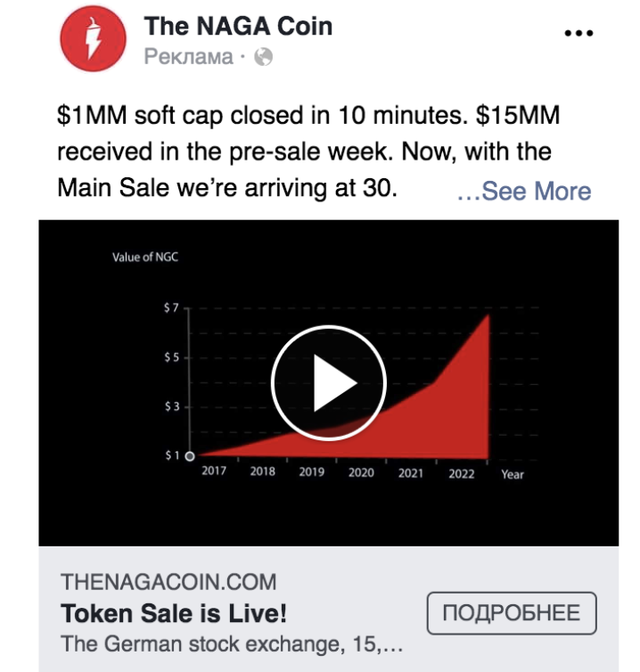Screen dimensions: 640x672
Task: Click the 2017 label on the year axis
Action: [214, 471]
